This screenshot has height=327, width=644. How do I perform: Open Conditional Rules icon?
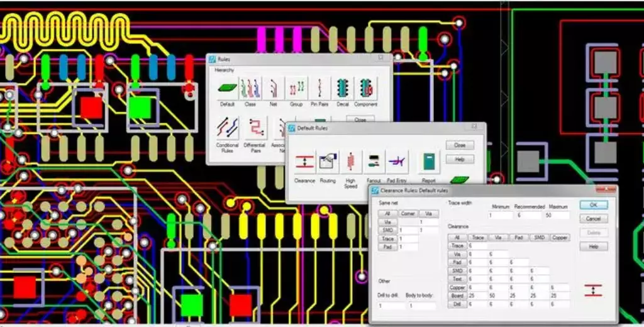click(227, 128)
